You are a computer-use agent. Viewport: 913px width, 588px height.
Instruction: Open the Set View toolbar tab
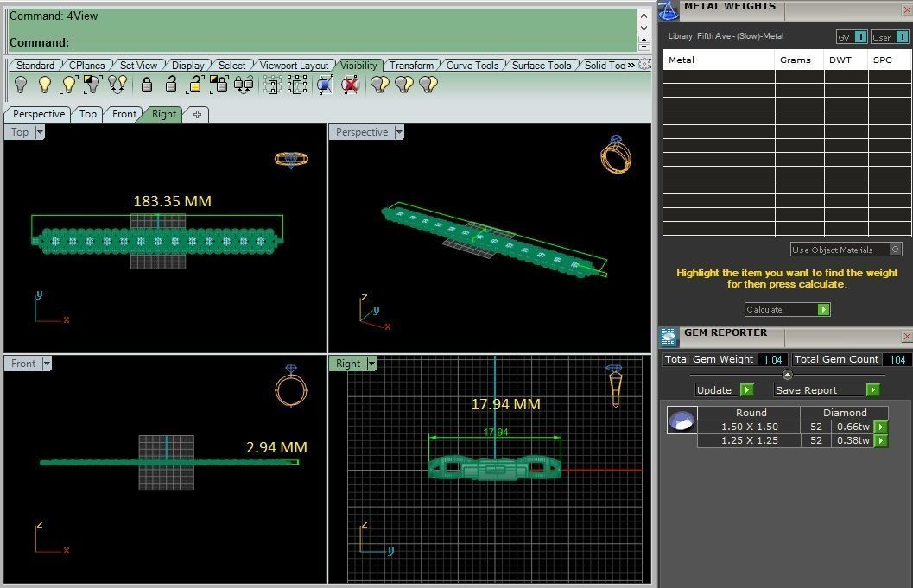(x=138, y=66)
